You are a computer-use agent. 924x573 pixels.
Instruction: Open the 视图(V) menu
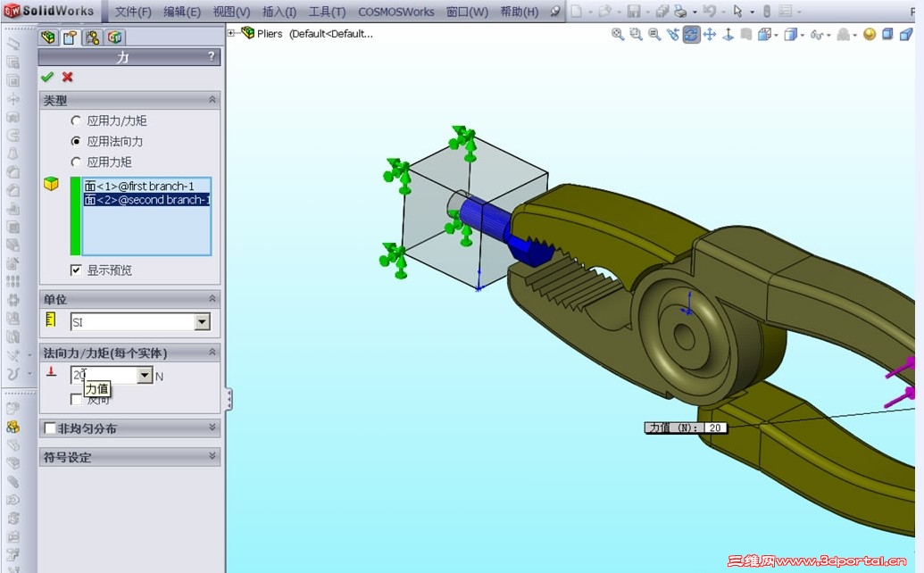click(231, 12)
